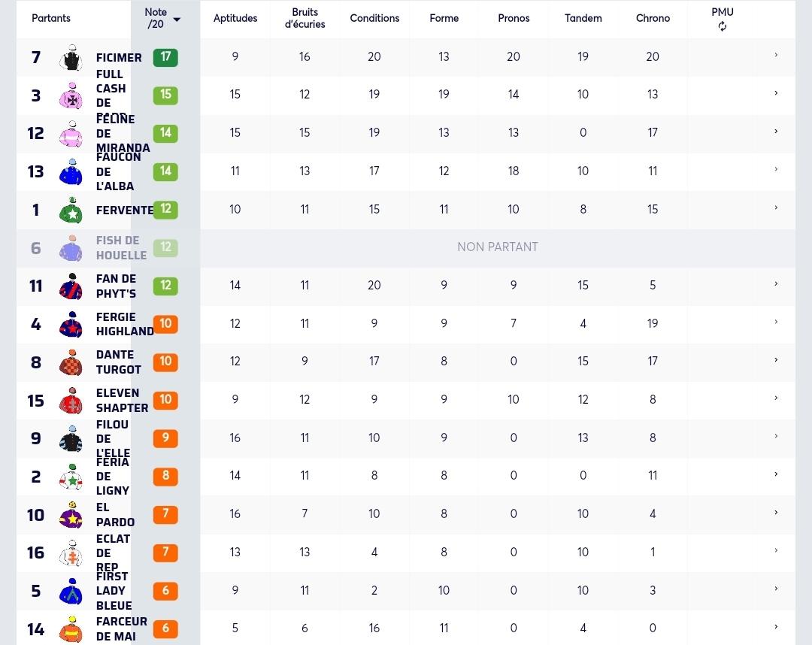The width and height of the screenshot is (812, 645).
Task: Click ELEVEN SHAPTER's red silk icon
Action: [x=71, y=400]
